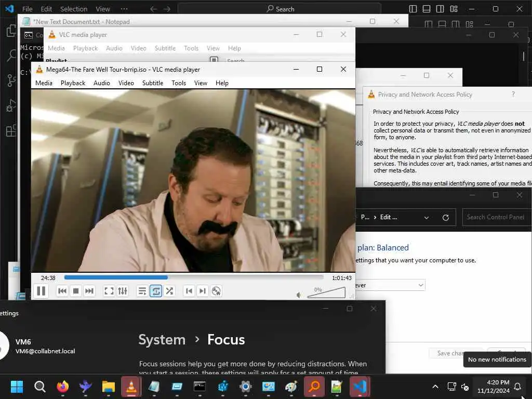Go back with VS Code arrow

coord(153,9)
